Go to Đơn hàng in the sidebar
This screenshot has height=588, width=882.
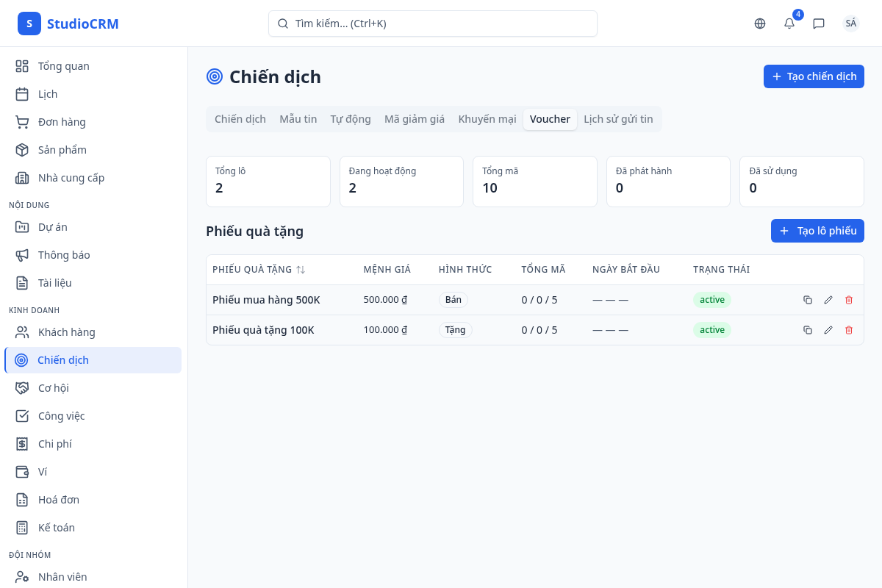pos(62,122)
